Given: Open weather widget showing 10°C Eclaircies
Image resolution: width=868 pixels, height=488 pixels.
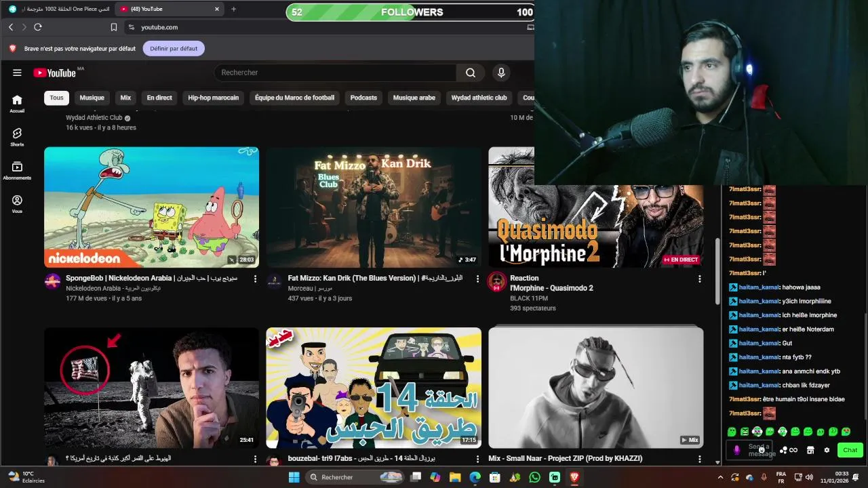Looking at the screenshot, I should pos(26,477).
